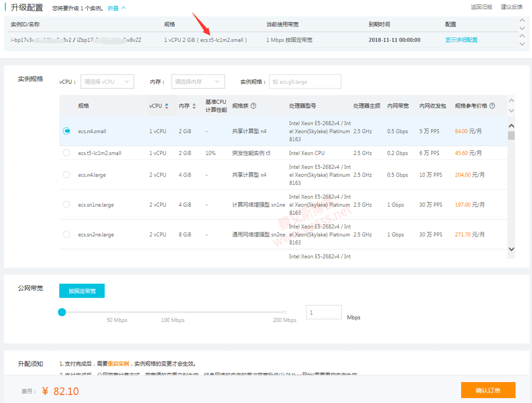This screenshot has height=403, width=532.
Task: Sort table by vCPU column arrows
Action: coord(167,106)
